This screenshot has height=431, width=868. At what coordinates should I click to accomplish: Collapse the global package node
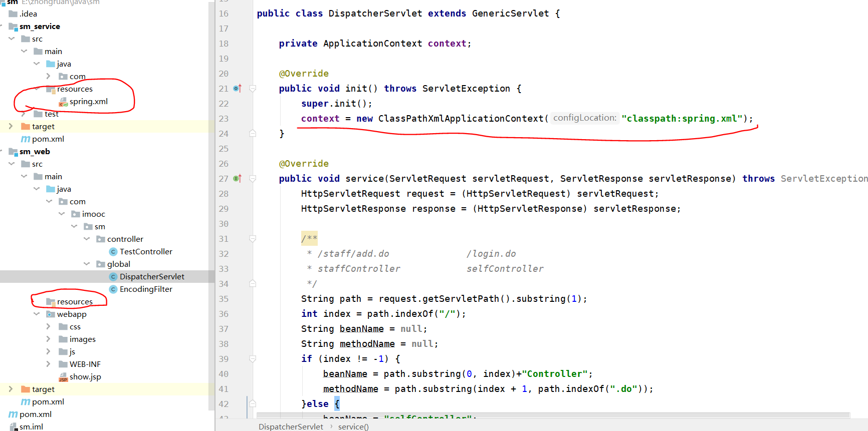point(87,264)
